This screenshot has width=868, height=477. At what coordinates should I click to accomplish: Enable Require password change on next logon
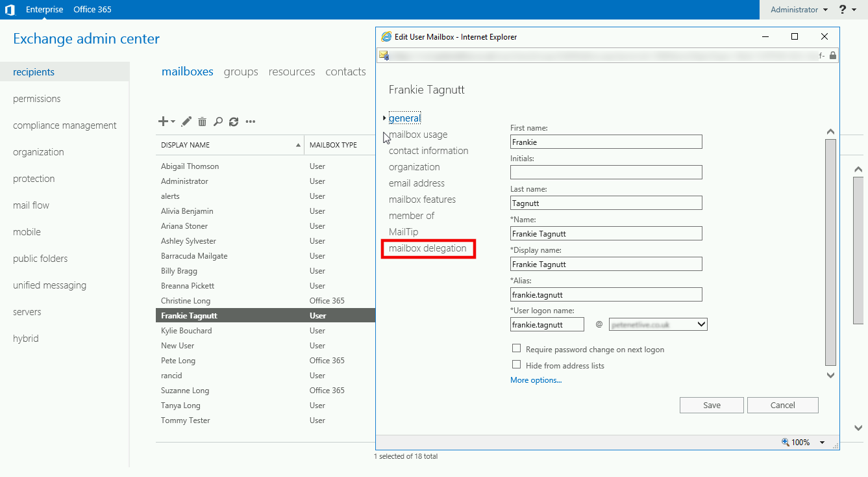[516, 348]
